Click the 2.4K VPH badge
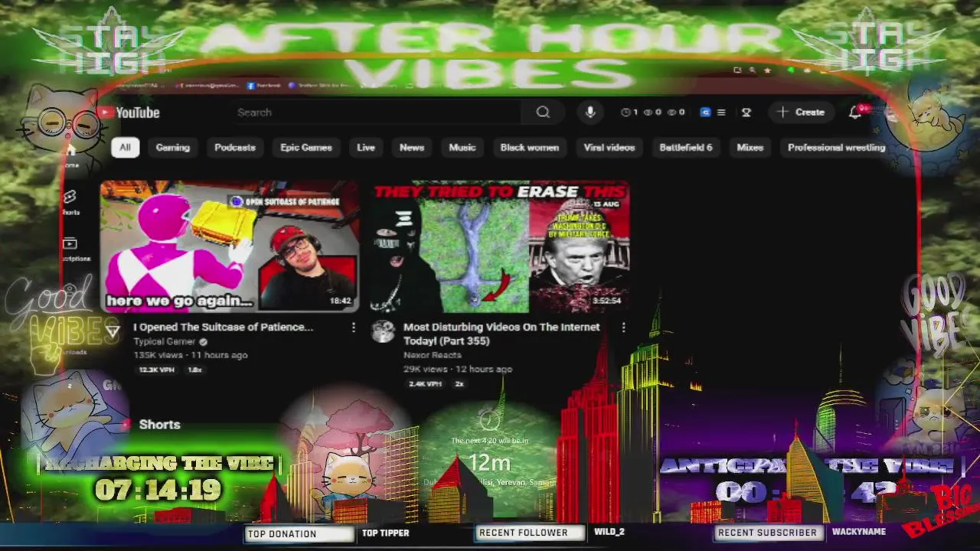The height and width of the screenshot is (551, 980). click(x=426, y=383)
